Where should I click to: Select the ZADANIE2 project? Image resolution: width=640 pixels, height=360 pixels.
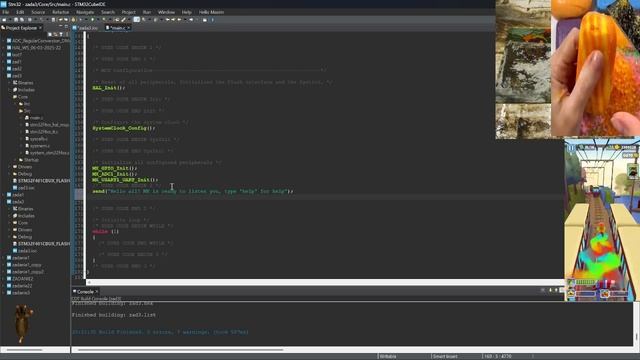[20, 279]
